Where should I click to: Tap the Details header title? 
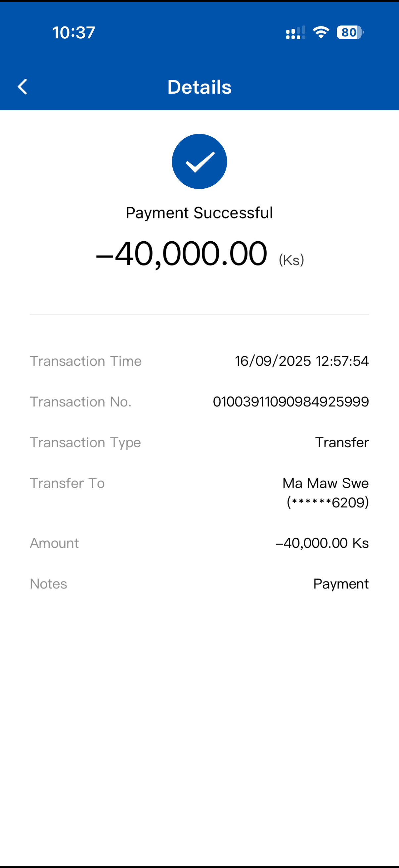(199, 87)
